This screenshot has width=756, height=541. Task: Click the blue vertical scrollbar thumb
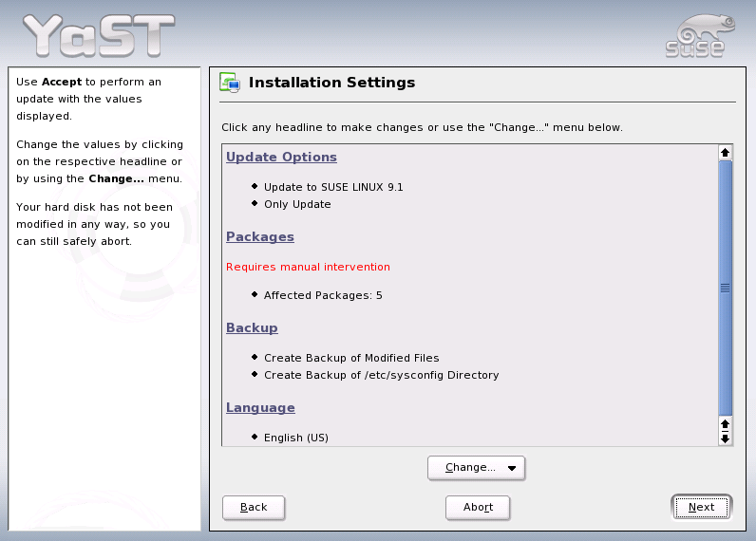coord(726,287)
